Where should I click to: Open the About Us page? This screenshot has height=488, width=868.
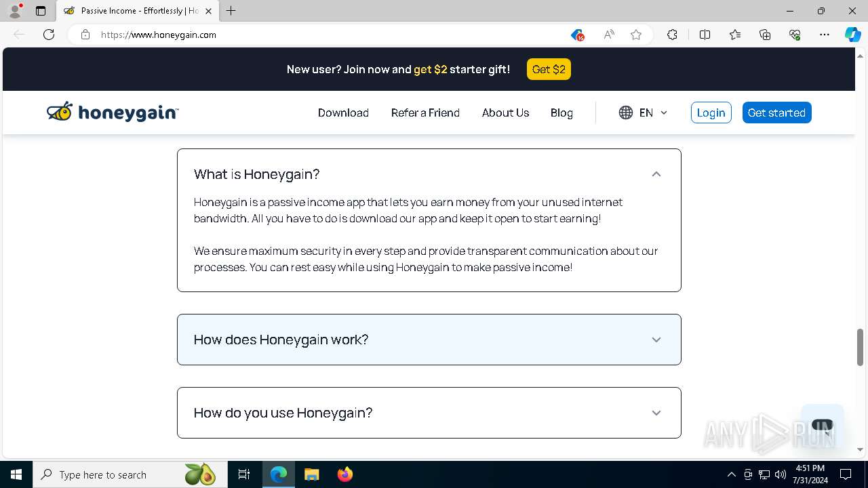[505, 113]
